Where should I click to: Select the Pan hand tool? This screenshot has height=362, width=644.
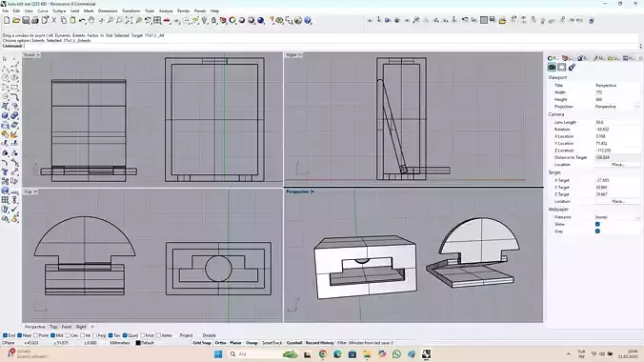click(x=91, y=20)
